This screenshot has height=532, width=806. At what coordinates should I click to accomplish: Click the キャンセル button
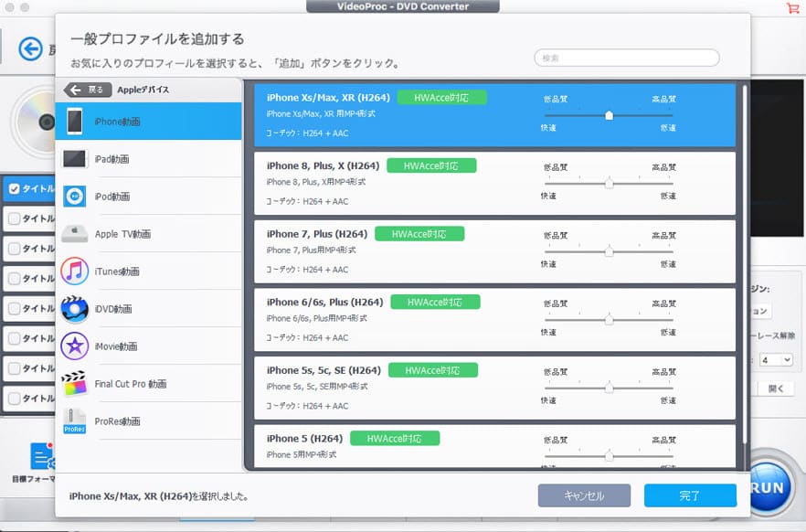[x=584, y=495]
